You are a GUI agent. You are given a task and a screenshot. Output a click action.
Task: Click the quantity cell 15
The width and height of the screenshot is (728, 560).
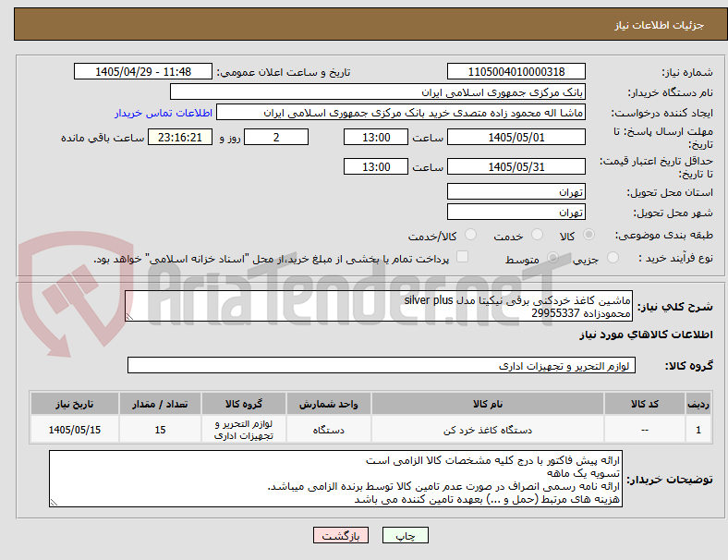[160, 430]
